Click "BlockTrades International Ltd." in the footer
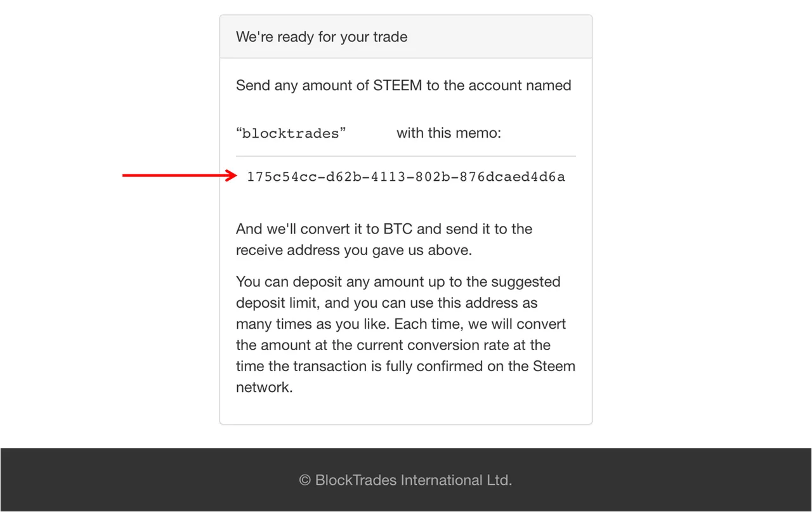Image resolution: width=812 pixels, height=512 pixels. pos(414,480)
